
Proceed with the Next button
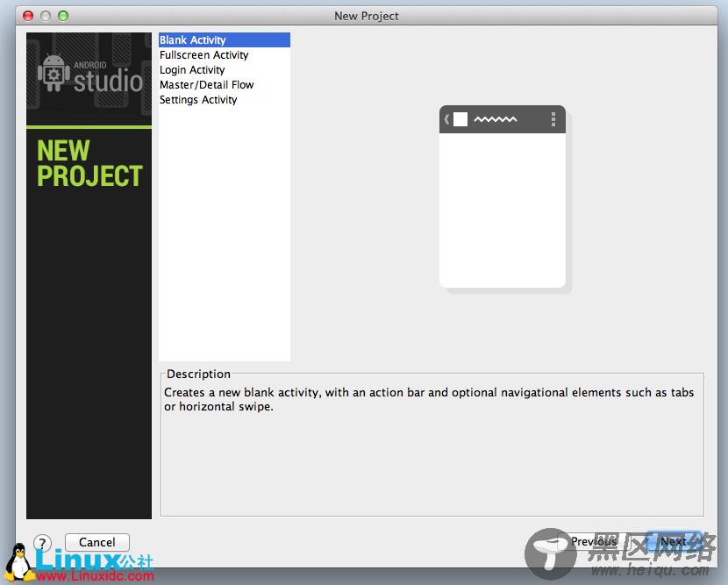point(674,541)
